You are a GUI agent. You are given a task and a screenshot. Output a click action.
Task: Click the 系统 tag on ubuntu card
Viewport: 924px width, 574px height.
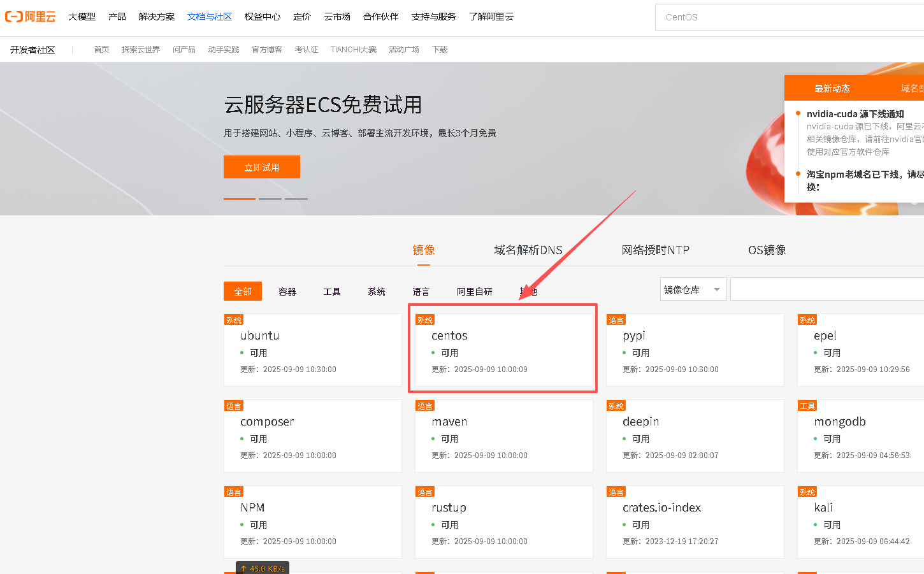click(x=234, y=320)
